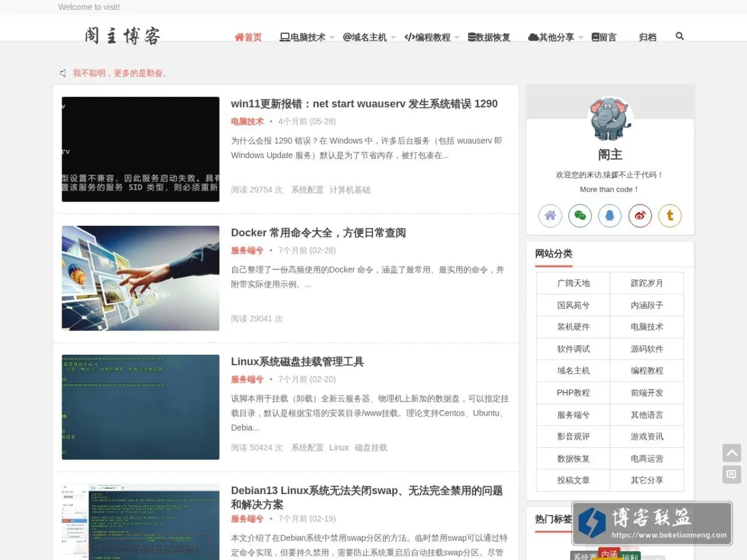Click Linux disk mount article thumbnail
The width and height of the screenshot is (747, 560).
140,407
